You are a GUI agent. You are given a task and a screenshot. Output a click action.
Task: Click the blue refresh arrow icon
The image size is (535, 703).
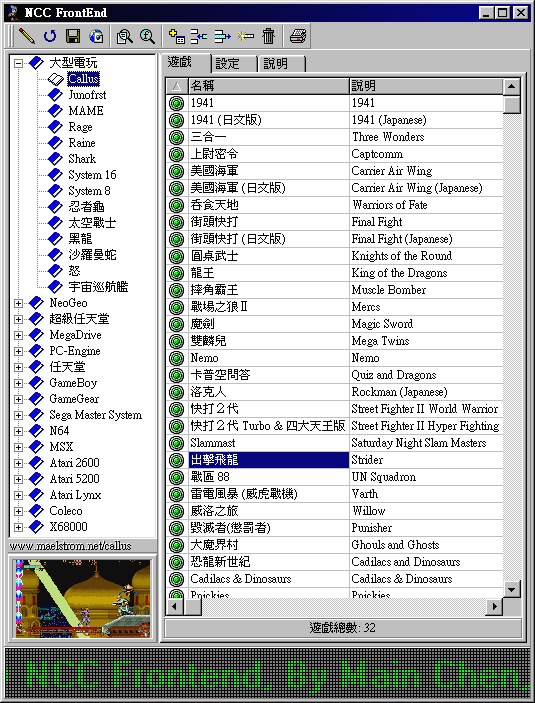coord(50,36)
